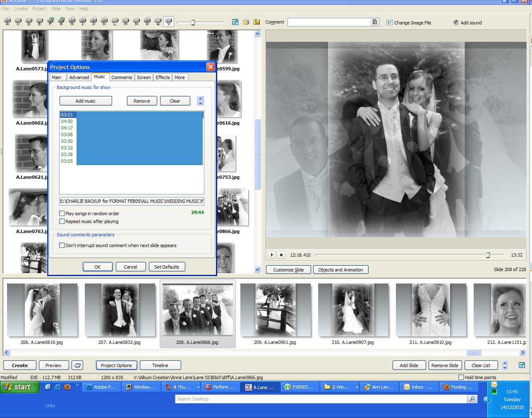The height and width of the screenshot is (418, 532).
Task: Toggle Hold time points checkbox
Action: pos(461,377)
